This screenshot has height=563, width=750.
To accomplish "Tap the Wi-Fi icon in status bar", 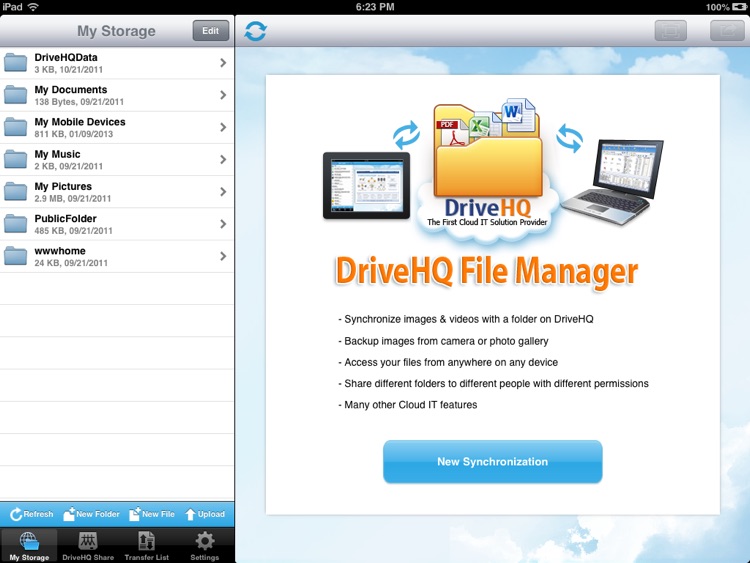I will (x=33, y=7).
